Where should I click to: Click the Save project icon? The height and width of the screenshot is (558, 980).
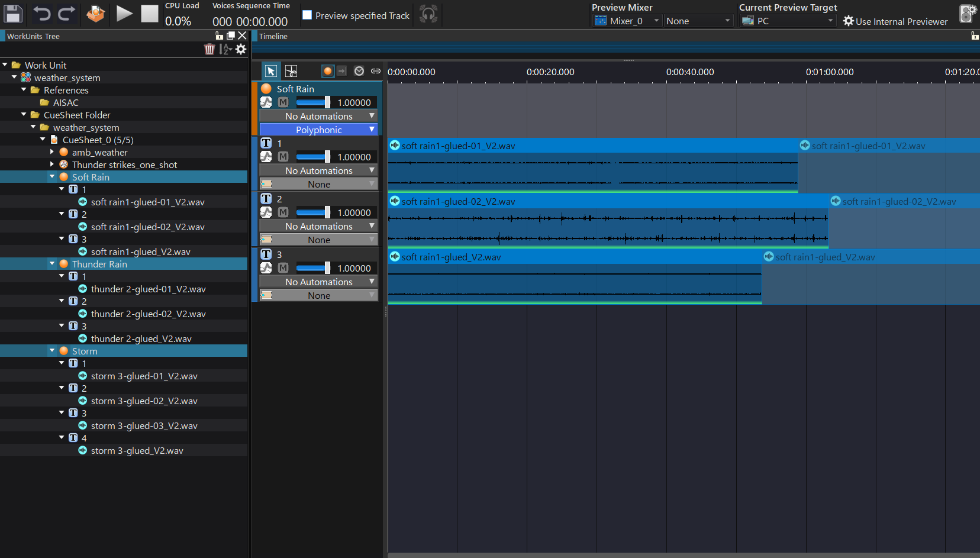(x=12, y=14)
